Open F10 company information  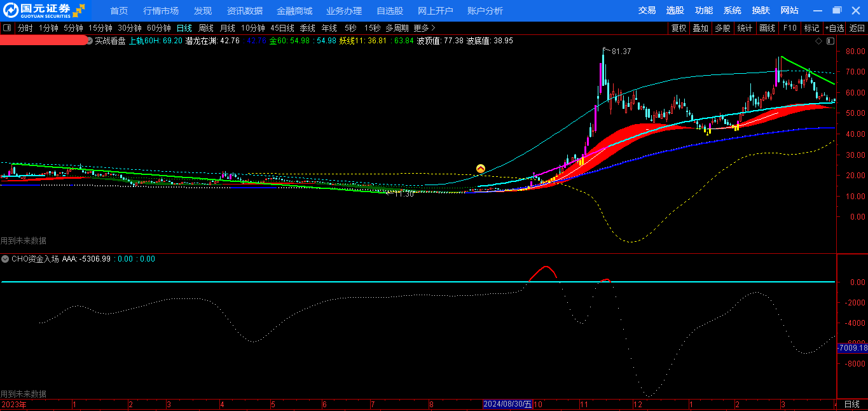coord(790,28)
